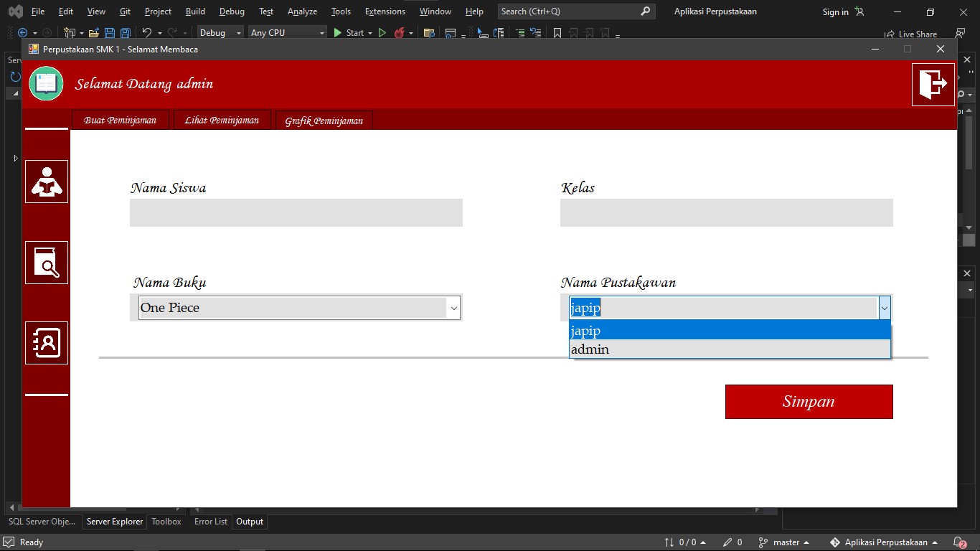Open the Any CPU platform dropdown

(x=287, y=33)
